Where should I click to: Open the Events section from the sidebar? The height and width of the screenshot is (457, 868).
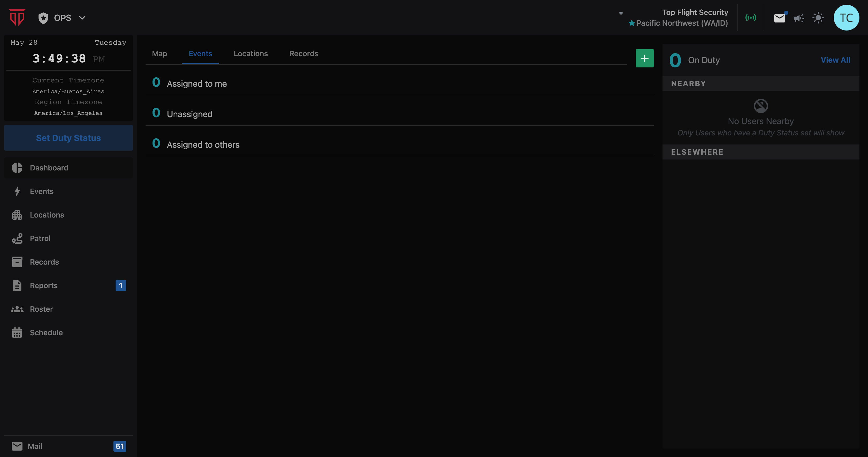click(41, 191)
